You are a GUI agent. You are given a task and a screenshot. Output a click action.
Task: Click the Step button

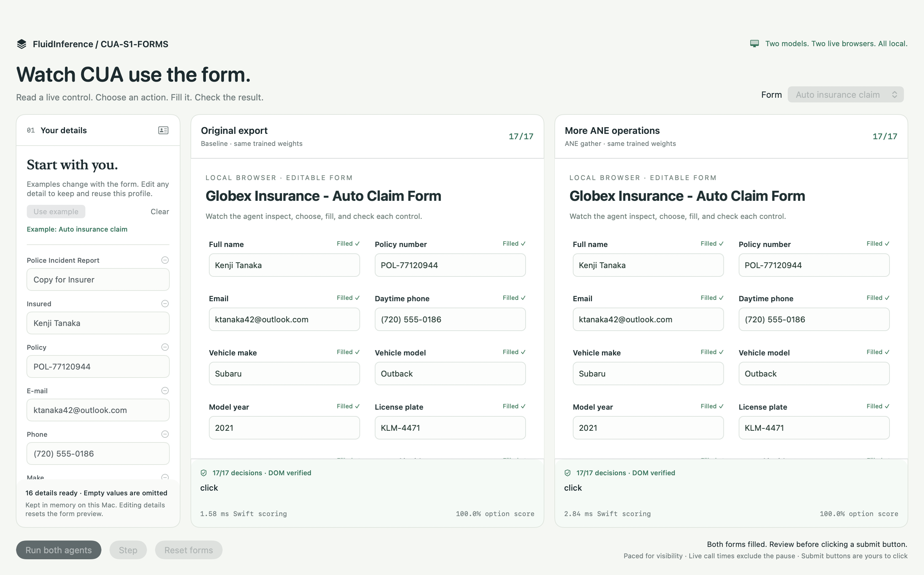pyautogui.click(x=128, y=550)
